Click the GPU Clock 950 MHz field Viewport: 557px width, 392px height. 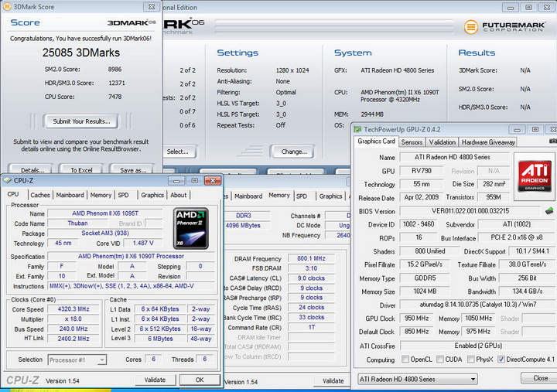point(417,318)
